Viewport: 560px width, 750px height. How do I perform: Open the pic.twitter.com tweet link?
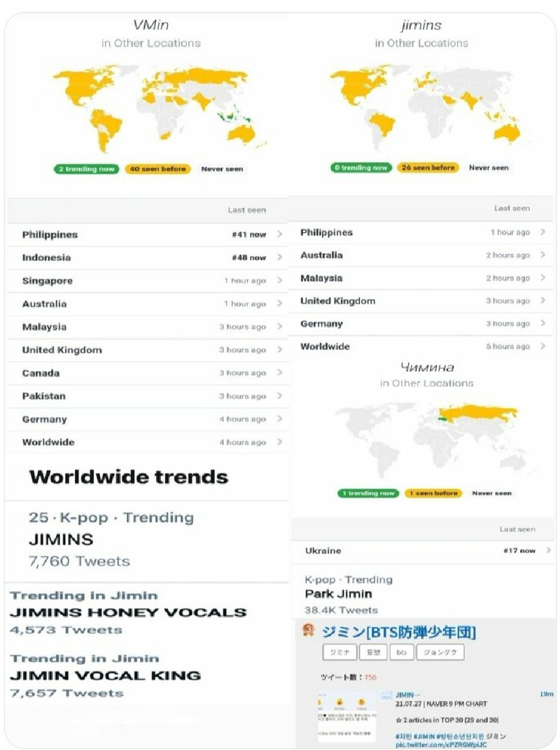pyautogui.click(x=441, y=745)
